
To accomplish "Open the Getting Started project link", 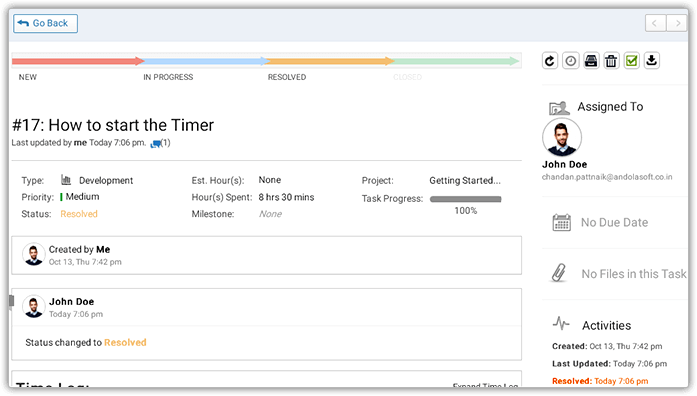I will [x=465, y=180].
